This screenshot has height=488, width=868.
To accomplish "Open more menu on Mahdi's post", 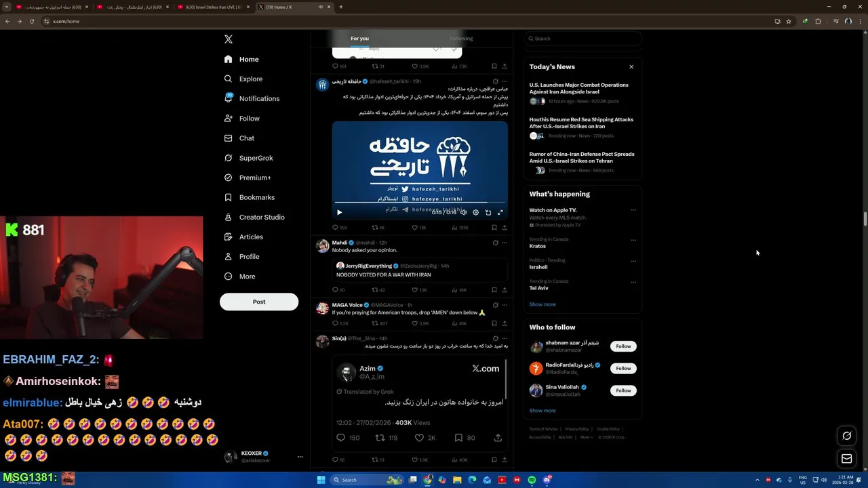I will point(505,243).
